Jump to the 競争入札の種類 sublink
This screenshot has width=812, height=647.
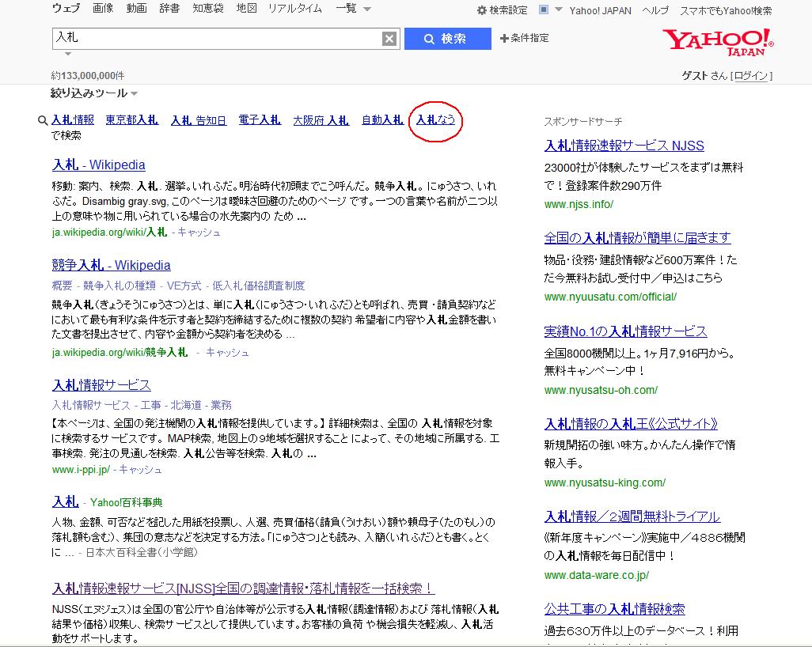pos(120,286)
